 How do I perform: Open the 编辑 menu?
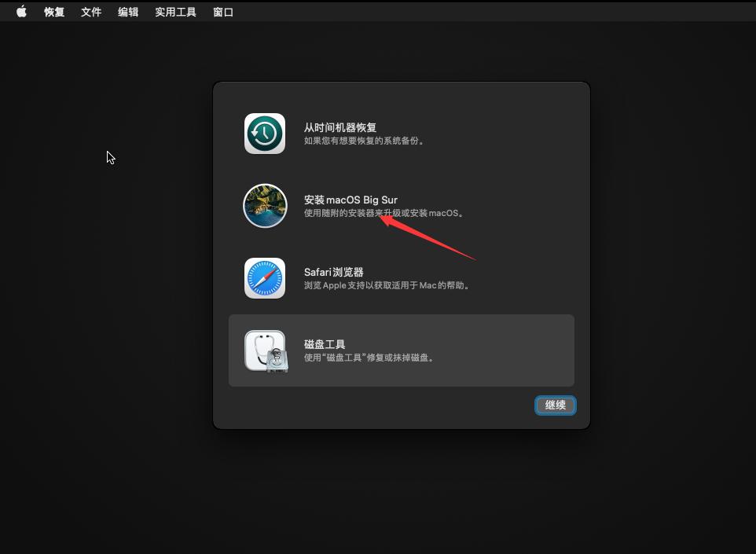(x=127, y=12)
